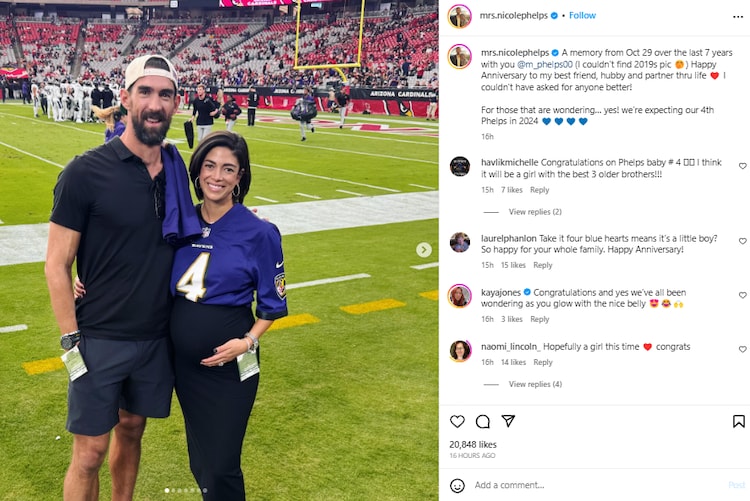Like havlikmichelle's comment heart

(742, 166)
